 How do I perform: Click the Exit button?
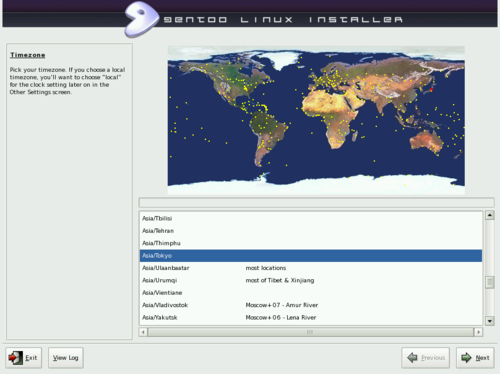[24, 358]
